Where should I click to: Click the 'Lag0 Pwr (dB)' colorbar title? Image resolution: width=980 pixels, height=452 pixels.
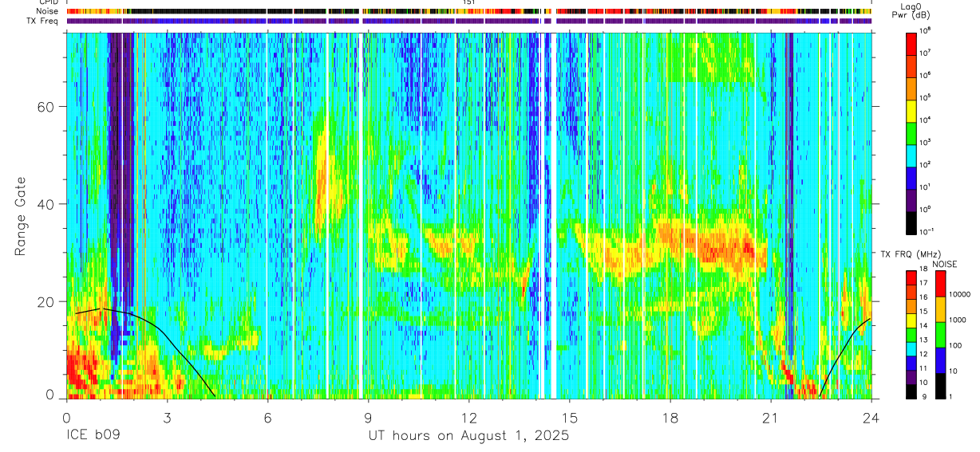[911, 10]
